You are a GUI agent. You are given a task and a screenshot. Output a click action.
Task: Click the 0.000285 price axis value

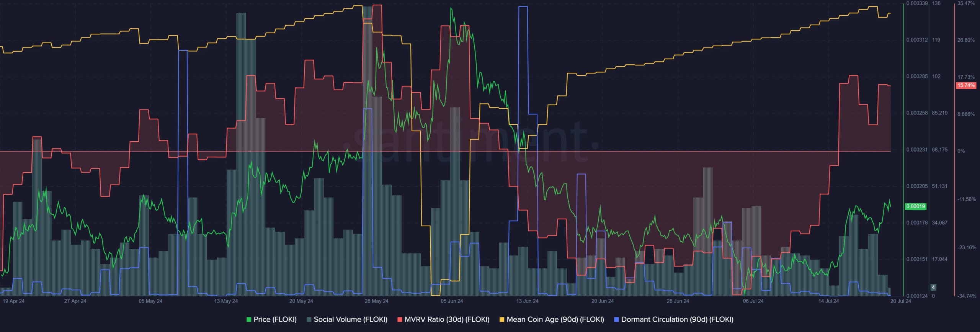pyautogui.click(x=917, y=77)
